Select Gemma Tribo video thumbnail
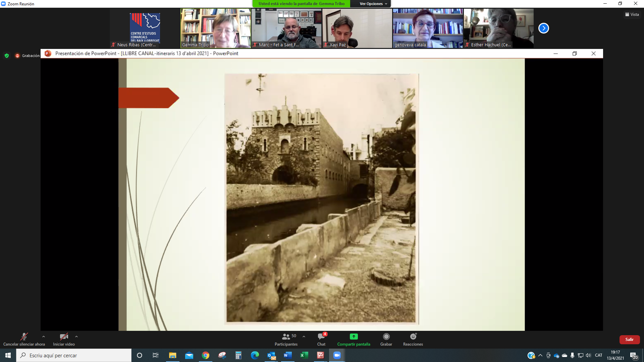This screenshot has width=644, height=362. pyautogui.click(x=216, y=28)
